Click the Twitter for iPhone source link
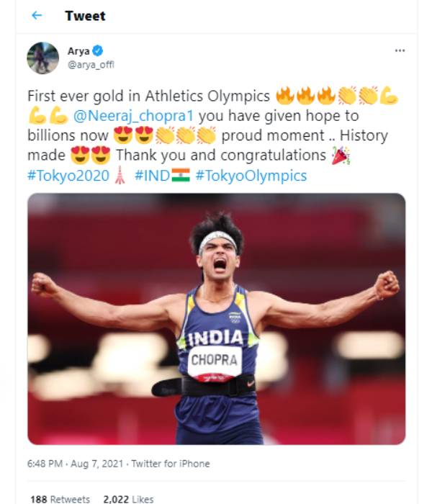 pyautogui.click(x=171, y=464)
